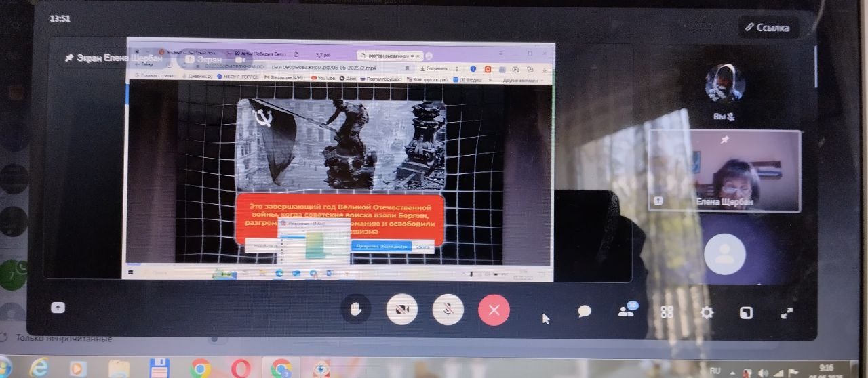The image size is (868, 378).
Task: Click Сохранить button in shared browser
Action: (435, 68)
